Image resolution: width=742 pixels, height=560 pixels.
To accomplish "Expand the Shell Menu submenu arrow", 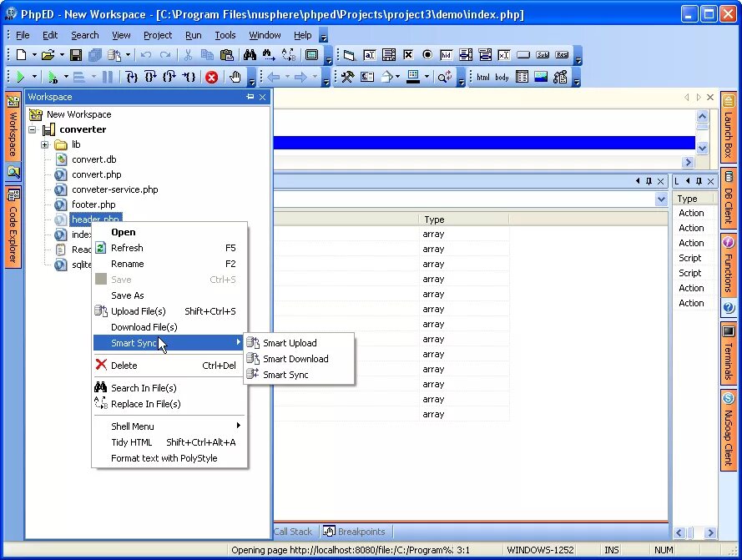I will point(239,426).
